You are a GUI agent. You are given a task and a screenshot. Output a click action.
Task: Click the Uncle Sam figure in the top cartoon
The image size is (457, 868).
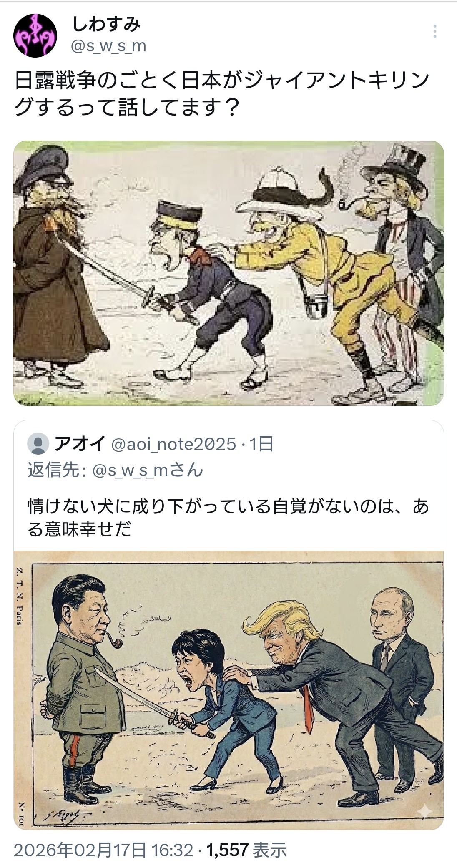click(400, 267)
